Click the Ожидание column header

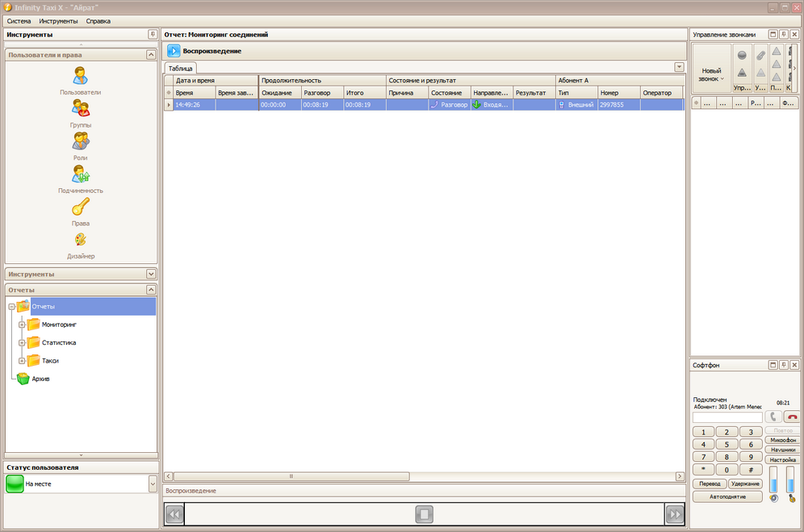pyautogui.click(x=280, y=93)
